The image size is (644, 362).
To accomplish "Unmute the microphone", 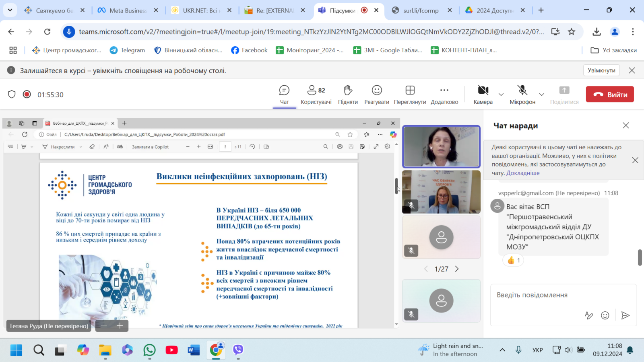I will pos(522,95).
